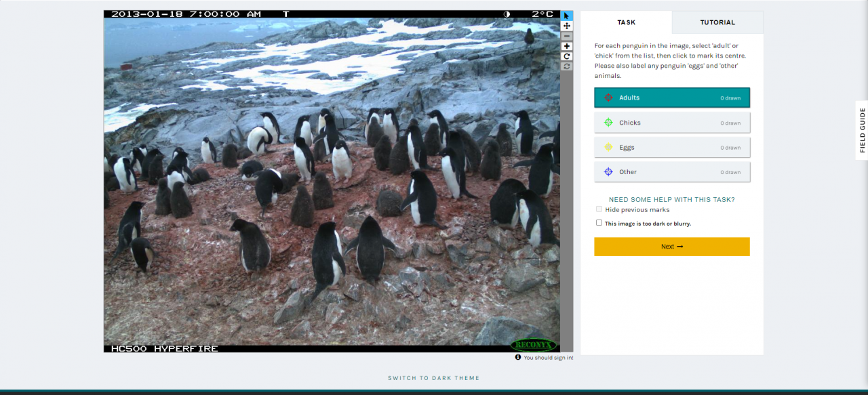868x395 pixels.
Task: Open 'Need some help with this task?' link
Action: (672, 200)
